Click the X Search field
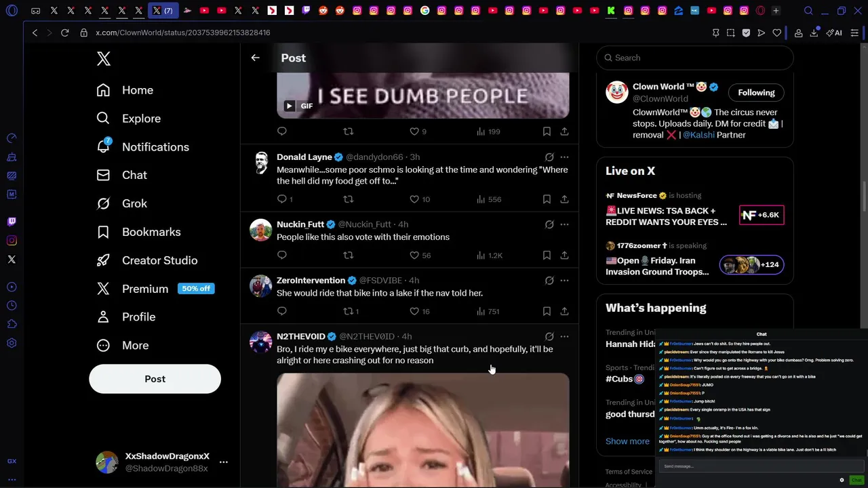 [x=694, y=58]
